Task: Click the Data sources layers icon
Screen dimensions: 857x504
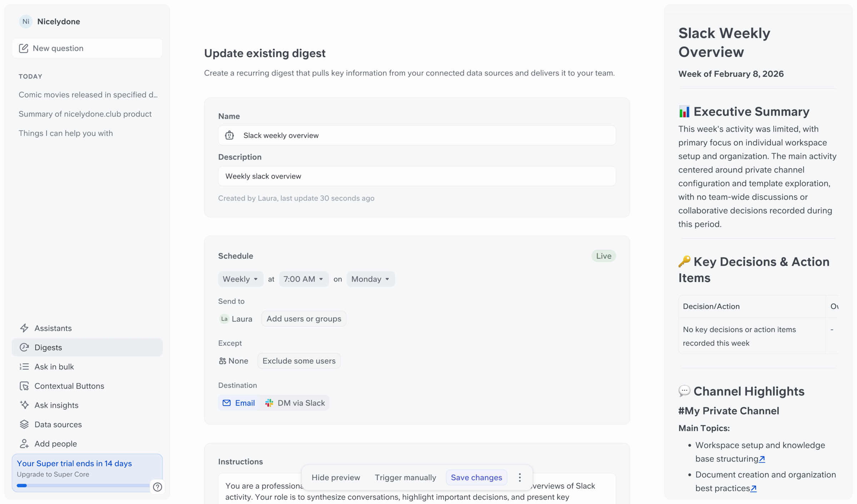Action: (x=24, y=424)
